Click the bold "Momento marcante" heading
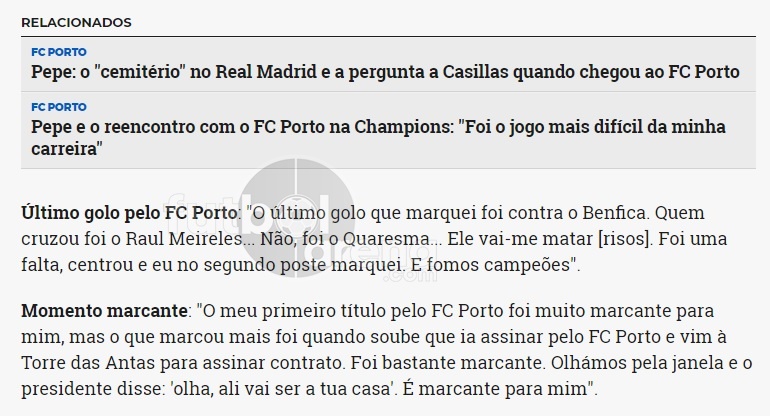The image size is (770, 416). (104, 311)
